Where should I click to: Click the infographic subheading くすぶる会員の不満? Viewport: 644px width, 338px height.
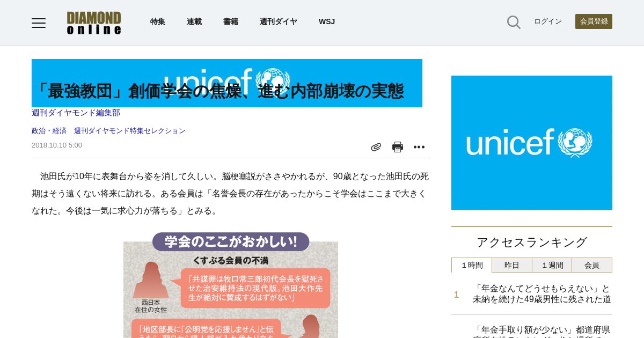point(231,261)
